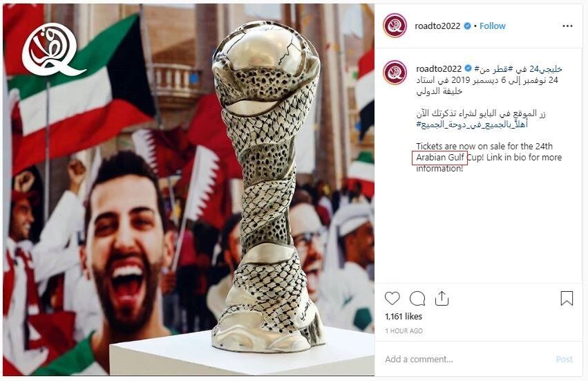This screenshot has height=381, width=588.
Task: Click verified badge next to caption username
Action: click(468, 68)
